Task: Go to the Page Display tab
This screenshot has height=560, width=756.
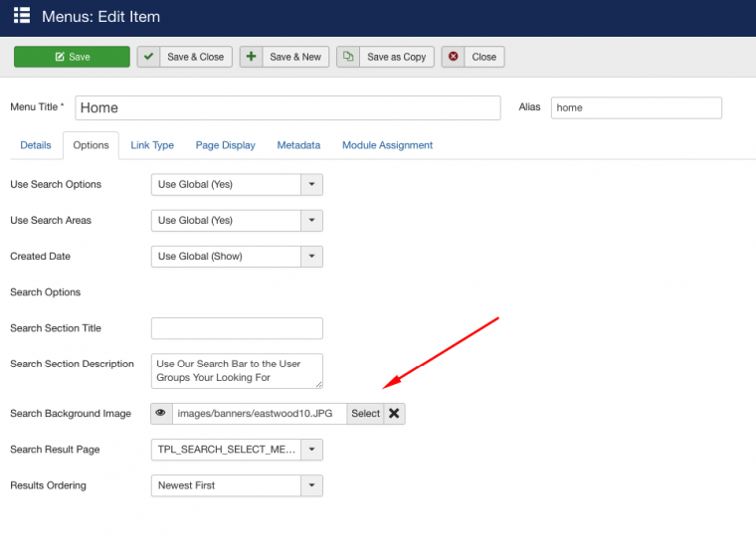Action: tap(225, 145)
